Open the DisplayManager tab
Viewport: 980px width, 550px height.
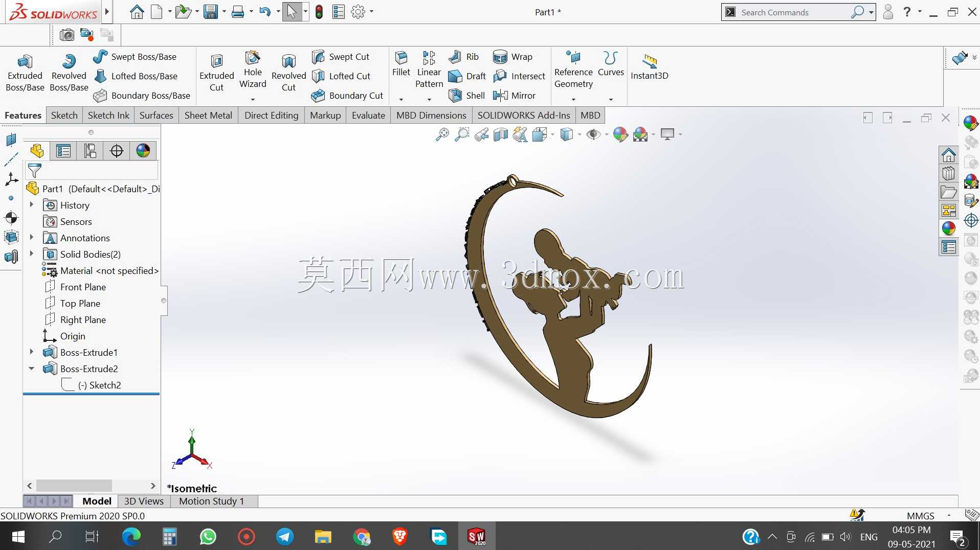143,151
